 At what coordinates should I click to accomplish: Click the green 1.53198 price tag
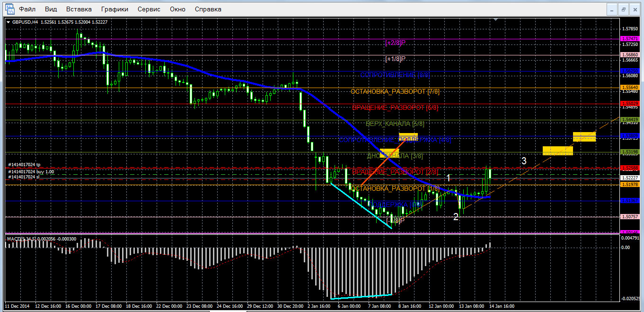pos(629,152)
